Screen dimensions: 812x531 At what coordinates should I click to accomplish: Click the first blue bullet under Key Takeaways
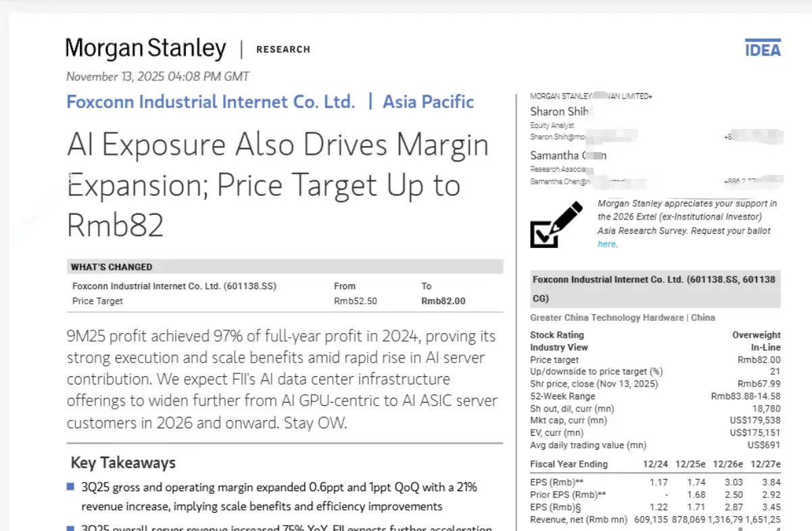pos(70,486)
